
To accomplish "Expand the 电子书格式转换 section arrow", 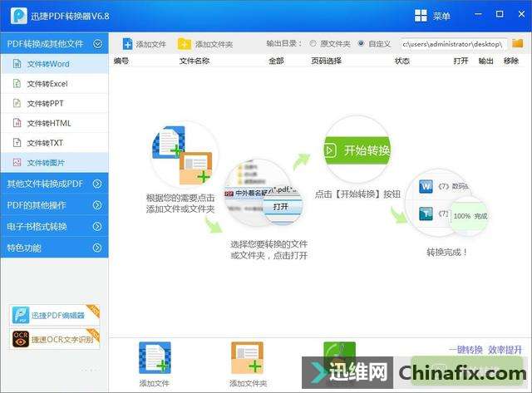I will tap(97, 227).
